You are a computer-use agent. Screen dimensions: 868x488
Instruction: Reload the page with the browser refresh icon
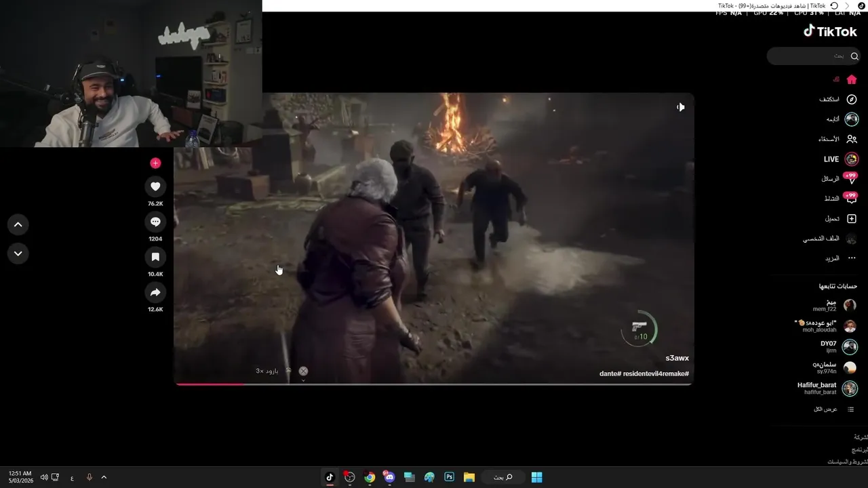pos(833,5)
